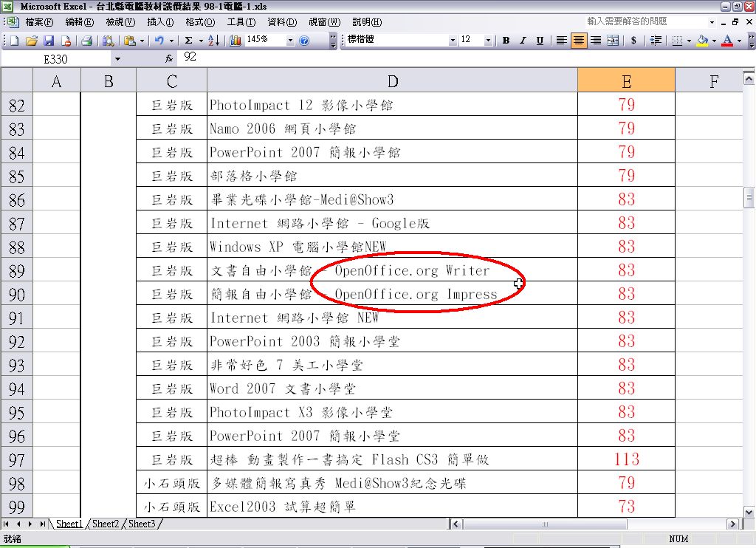The image size is (756, 548).
Task: Expand the font color palette arrow
Action: [739, 41]
